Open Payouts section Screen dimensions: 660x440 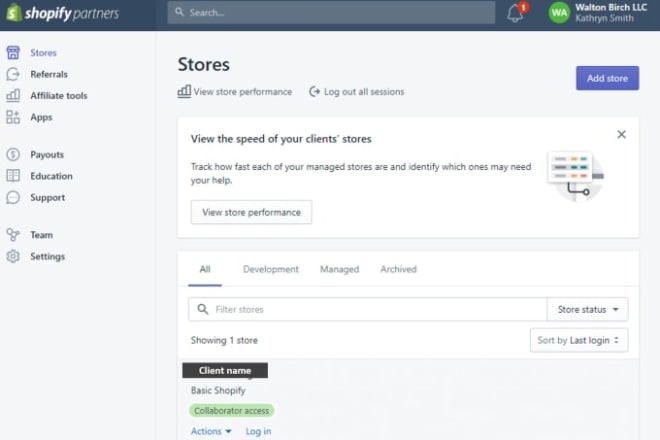[47, 155]
